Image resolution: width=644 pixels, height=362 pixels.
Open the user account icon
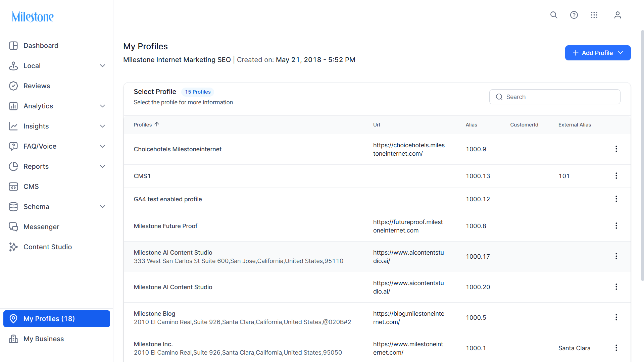617,15
